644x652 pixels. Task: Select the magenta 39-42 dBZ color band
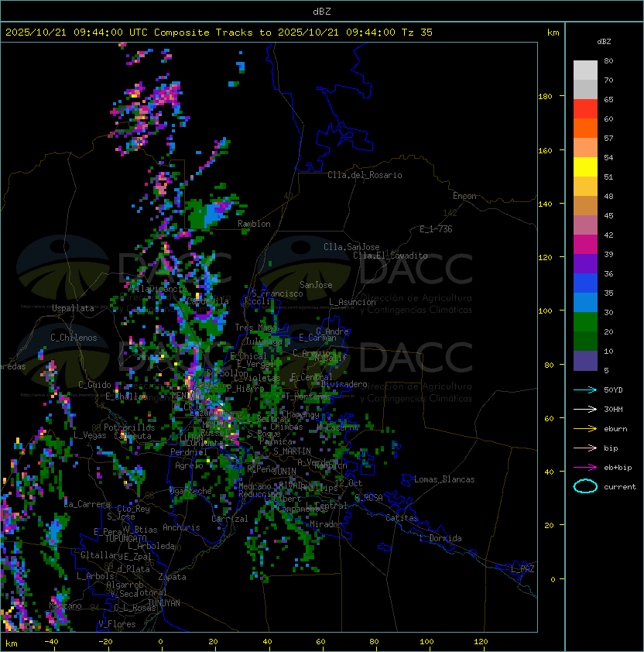pyautogui.click(x=585, y=245)
